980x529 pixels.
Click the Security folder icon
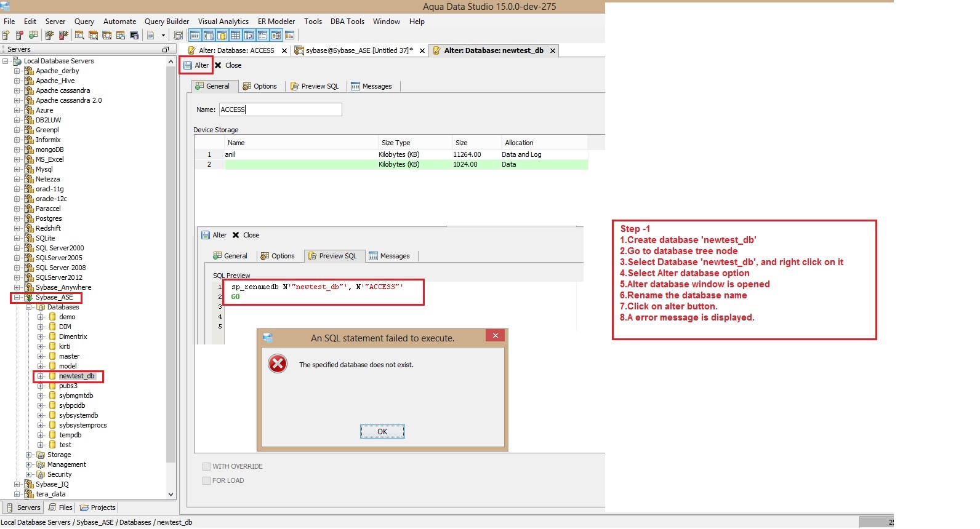click(41, 474)
